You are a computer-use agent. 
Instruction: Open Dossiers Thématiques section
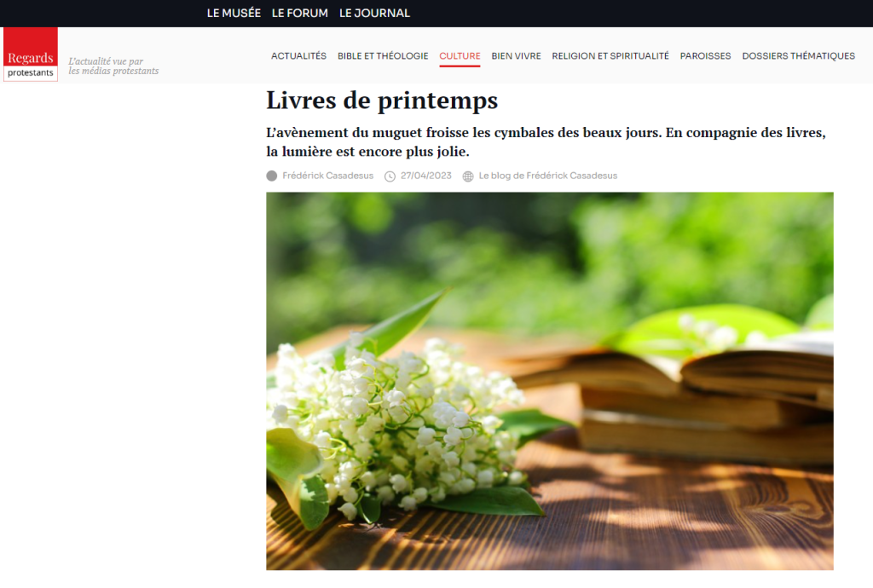[x=798, y=55]
